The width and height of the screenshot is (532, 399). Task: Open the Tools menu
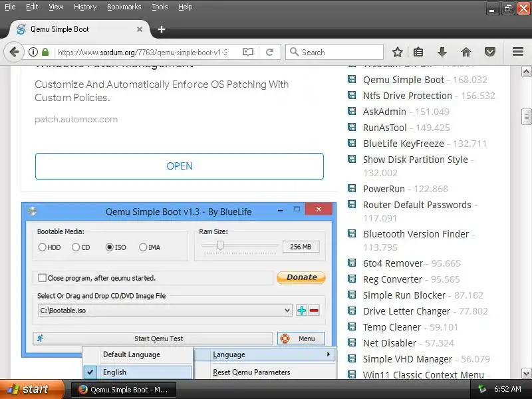click(160, 7)
